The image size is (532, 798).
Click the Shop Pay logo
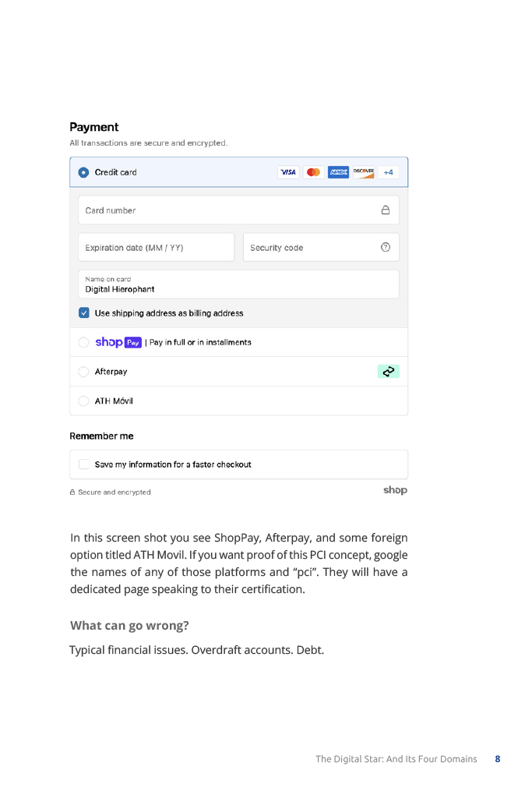point(119,342)
